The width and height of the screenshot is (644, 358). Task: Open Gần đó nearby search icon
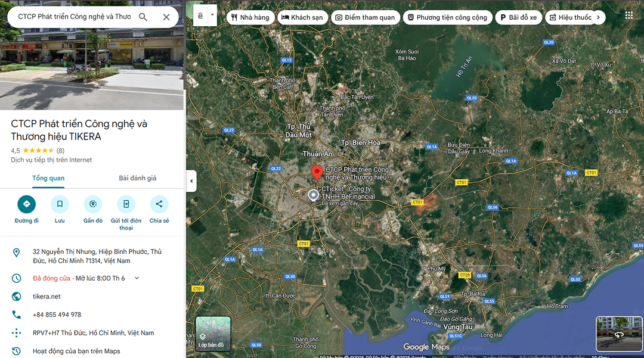93,204
